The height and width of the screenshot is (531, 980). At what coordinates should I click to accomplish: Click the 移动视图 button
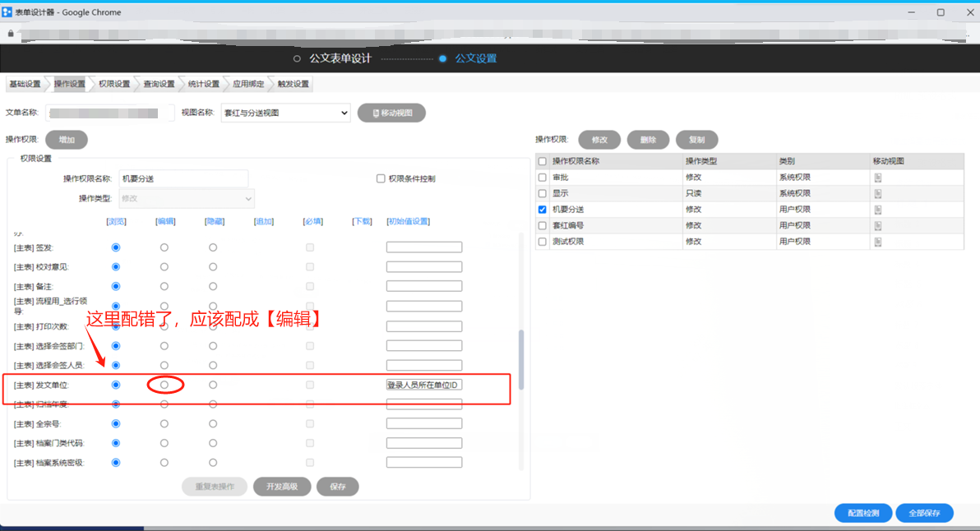[x=392, y=113]
